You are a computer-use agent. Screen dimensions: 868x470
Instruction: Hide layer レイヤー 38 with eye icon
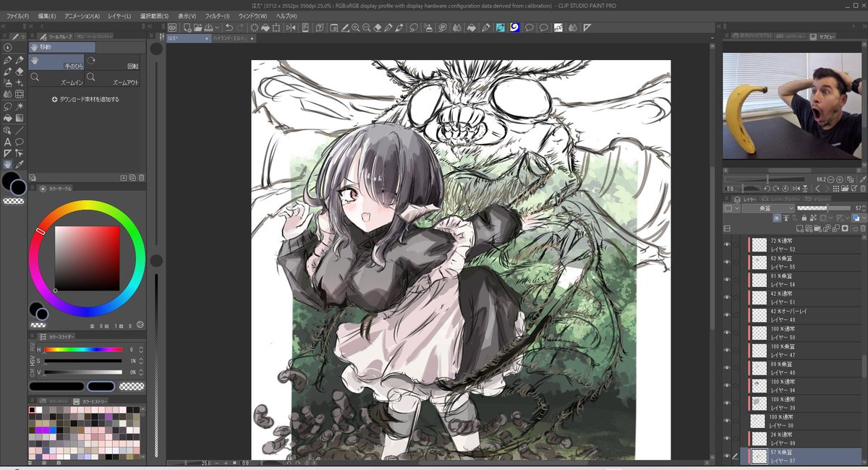727,421
